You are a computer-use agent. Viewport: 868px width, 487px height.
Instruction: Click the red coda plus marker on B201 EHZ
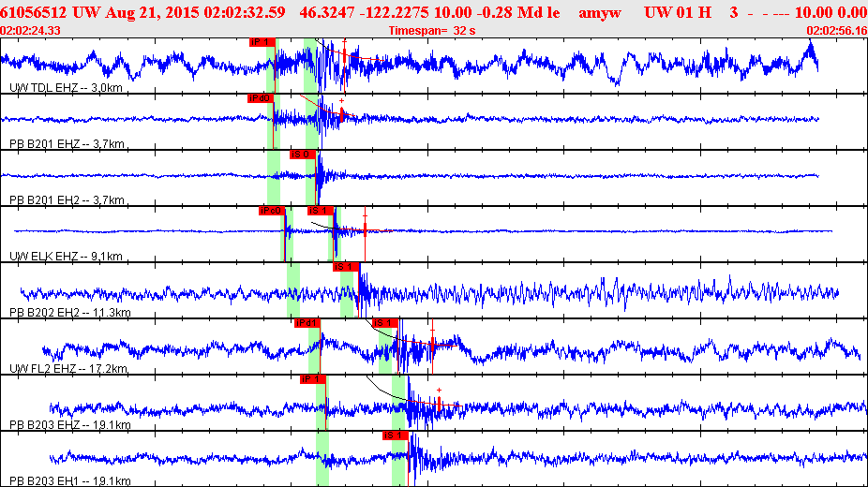point(341,101)
